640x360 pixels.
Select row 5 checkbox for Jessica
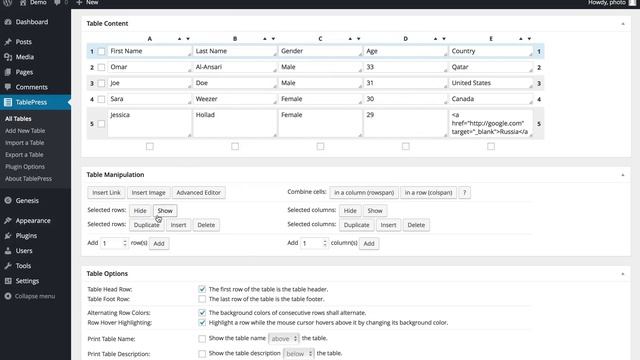click(x=101, y=124)
